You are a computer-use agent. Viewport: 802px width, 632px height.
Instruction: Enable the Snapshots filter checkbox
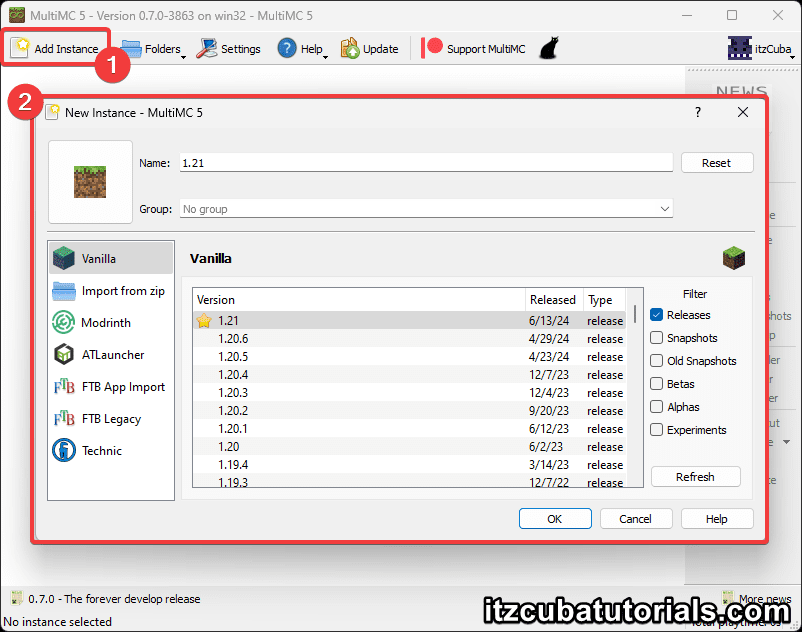pos(657,338)
